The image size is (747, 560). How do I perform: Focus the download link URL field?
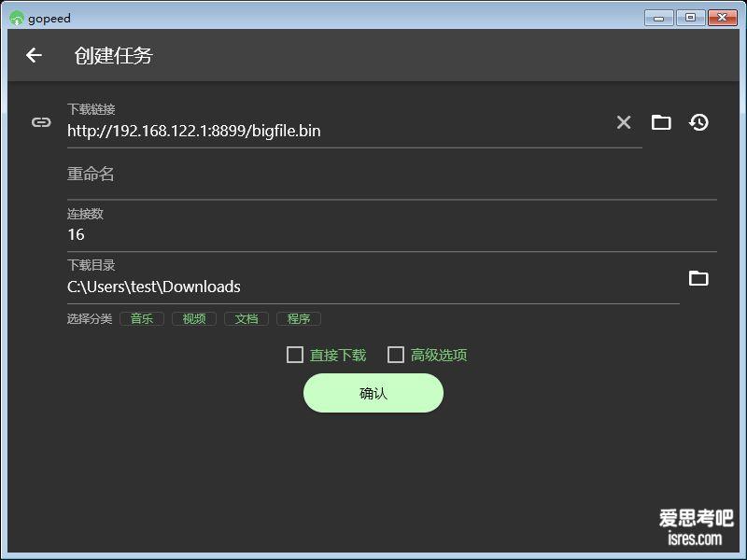click(x=355, y=125)
